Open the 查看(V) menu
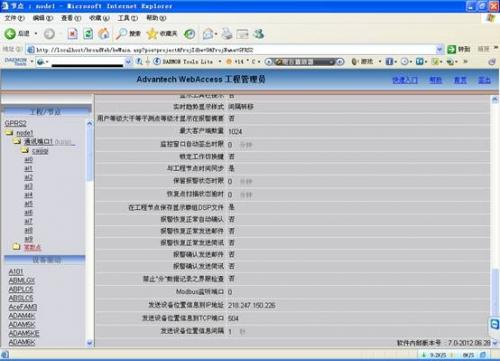Screen dimensions: 500x361 pos(71,18)
